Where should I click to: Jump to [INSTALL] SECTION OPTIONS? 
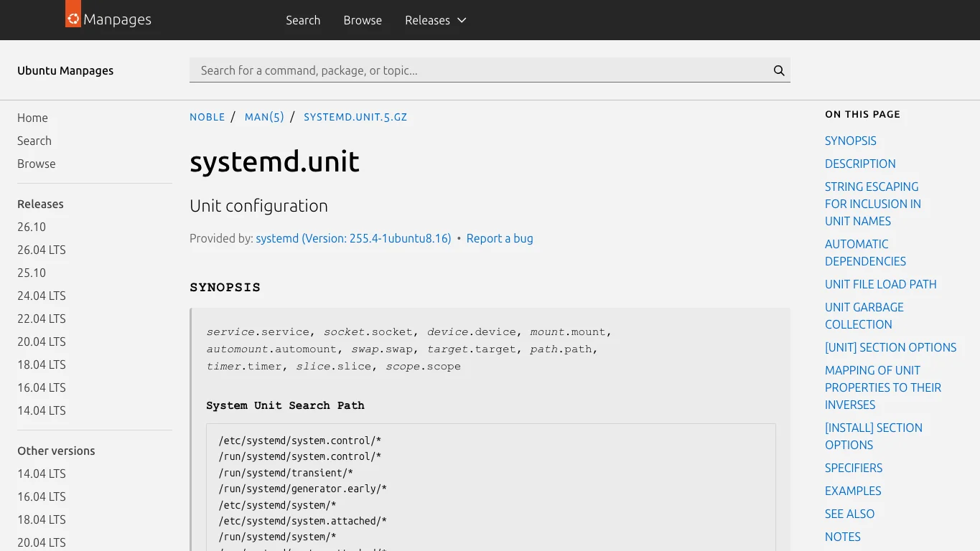pyautogui.click(x=874, y=436)
